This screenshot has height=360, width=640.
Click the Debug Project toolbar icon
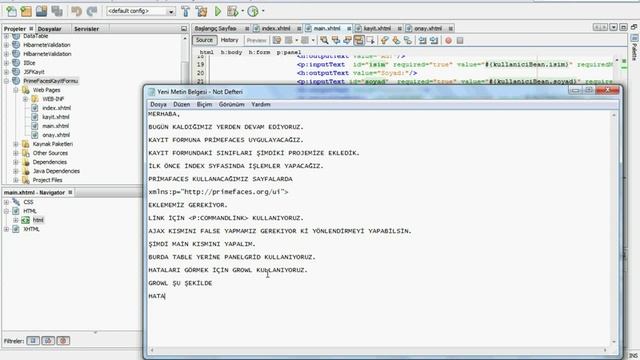point(233,11)
